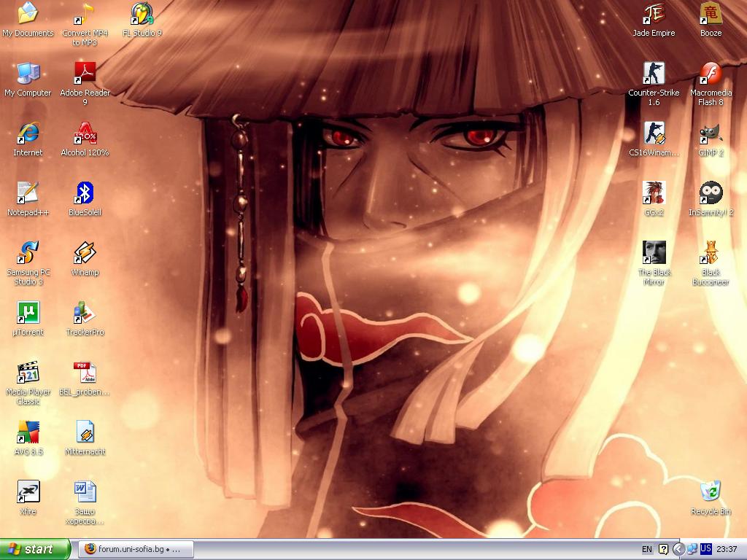
Task: Select the Adobe Reader 9 icon
Action: click(85, 74)
